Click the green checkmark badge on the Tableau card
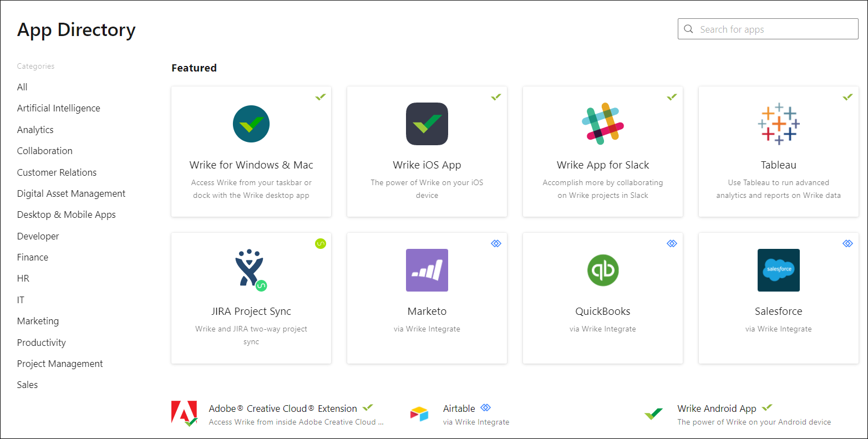This screenshot has height=439, width=868. coord(847,96)
